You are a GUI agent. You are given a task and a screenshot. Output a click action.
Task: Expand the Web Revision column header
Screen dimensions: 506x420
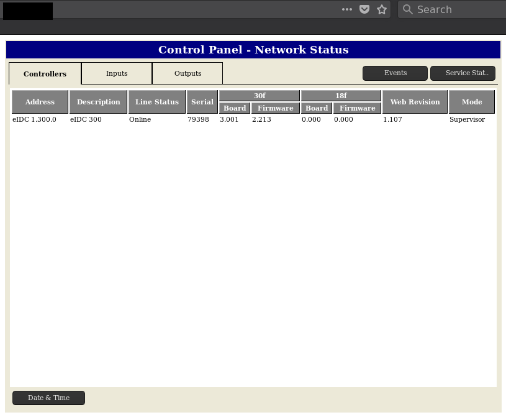click(415, 102)
